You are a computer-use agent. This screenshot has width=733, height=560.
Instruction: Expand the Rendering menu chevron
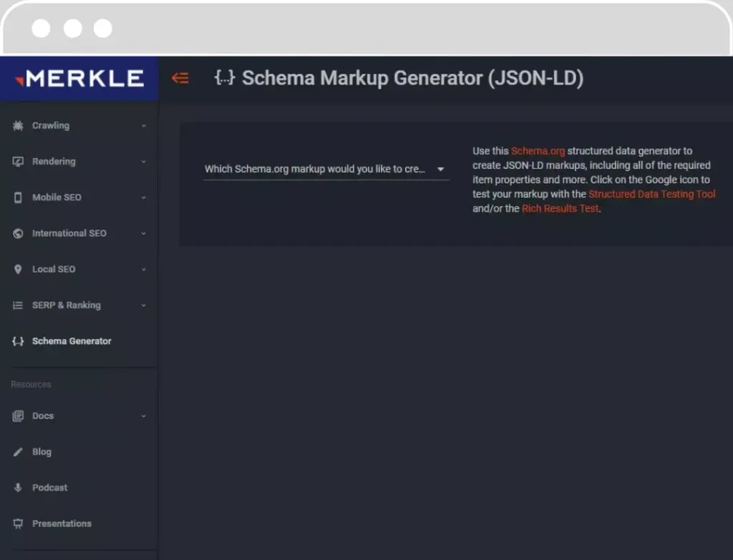(143, 161)
